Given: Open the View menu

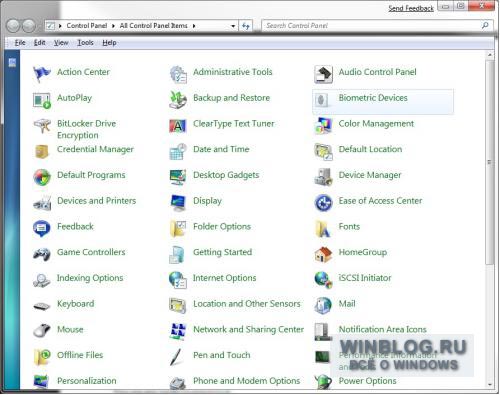Looking at the screenshot, I should point(61,43).
